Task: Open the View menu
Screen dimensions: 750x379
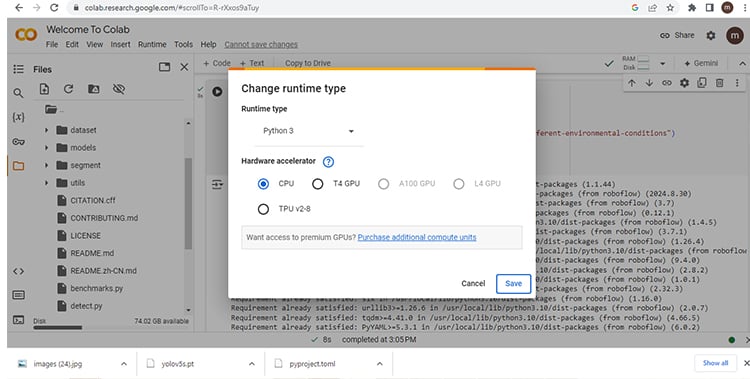Action: coord(94,45)
